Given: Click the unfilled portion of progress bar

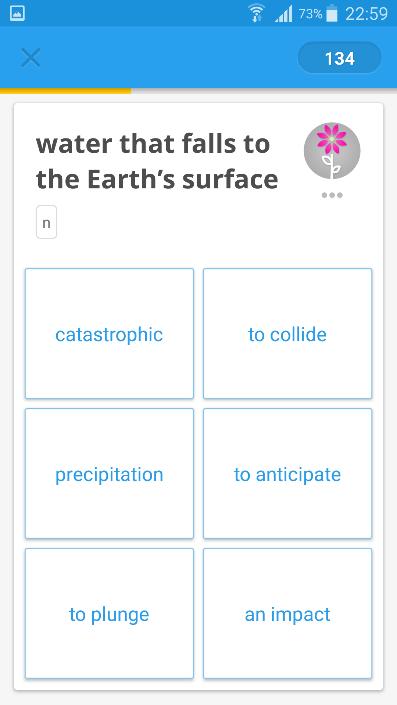Looking at the screenshot, I should click(264, 91).
